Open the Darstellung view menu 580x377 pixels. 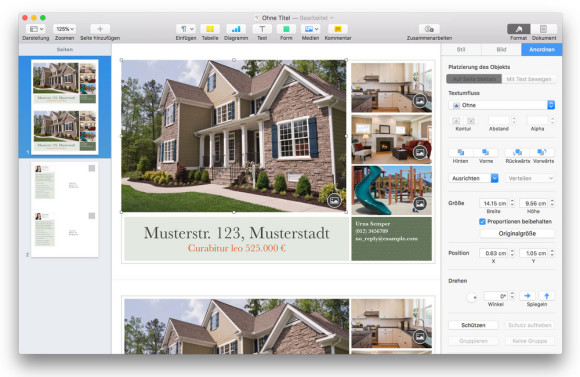point(36,29)
